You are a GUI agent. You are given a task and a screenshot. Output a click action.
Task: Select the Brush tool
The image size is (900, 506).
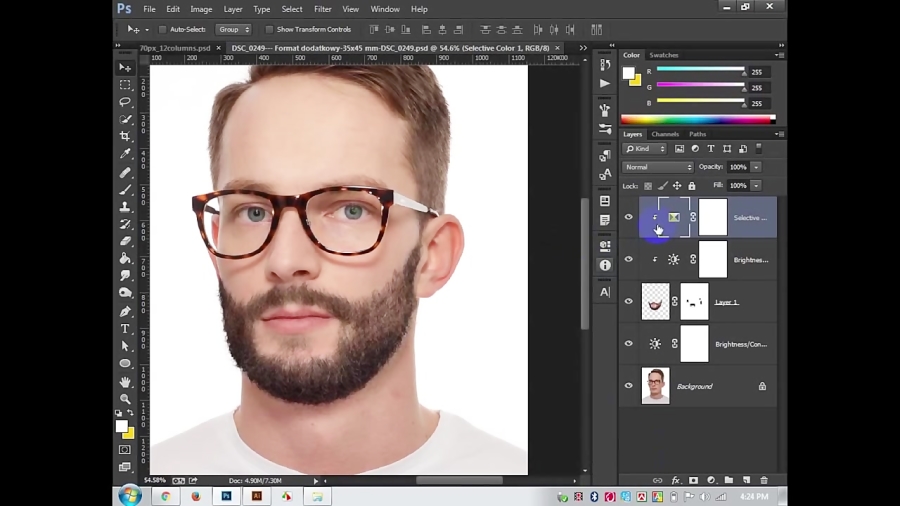point(125,189)
